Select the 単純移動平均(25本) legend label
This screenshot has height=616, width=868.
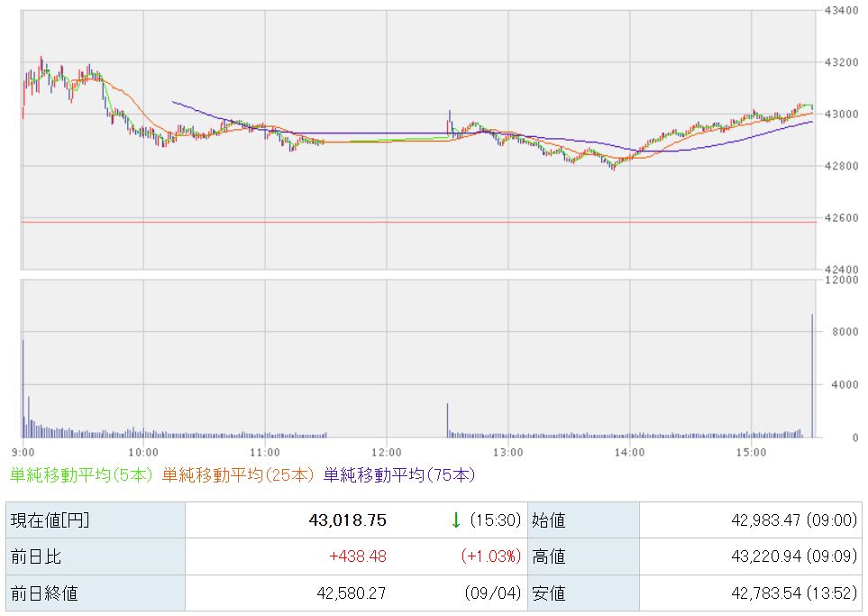(239, 475)
